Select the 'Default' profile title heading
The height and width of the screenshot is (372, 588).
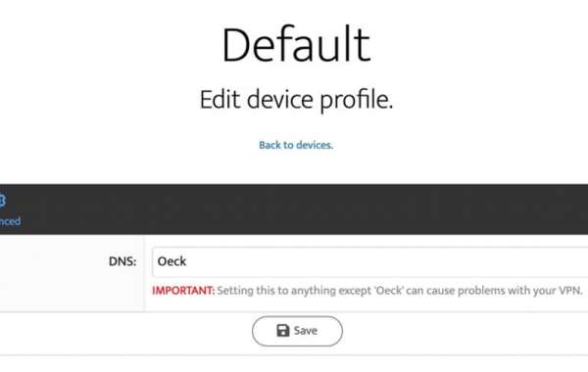click(296, 45)
